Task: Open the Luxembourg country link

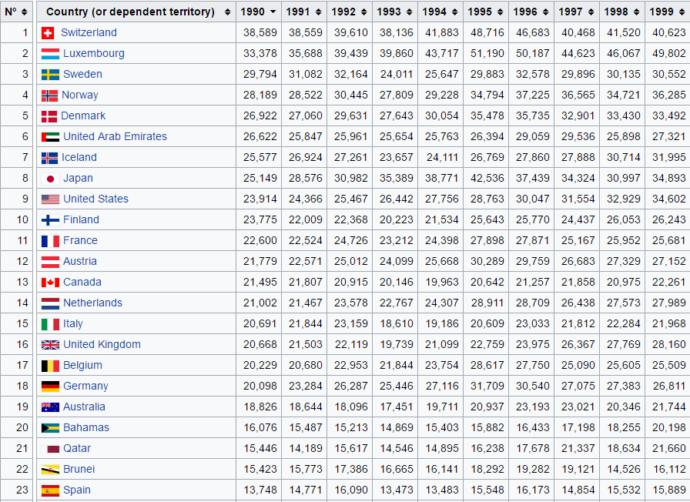Action: [x=94, y=53]
